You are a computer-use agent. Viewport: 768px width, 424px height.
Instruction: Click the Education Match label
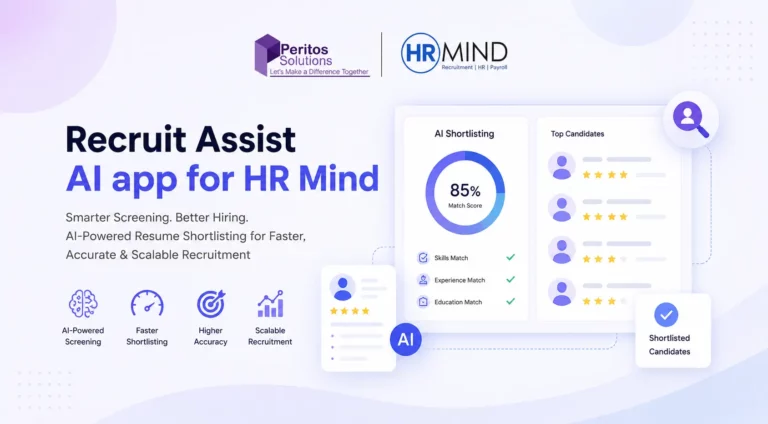point(458,302)
